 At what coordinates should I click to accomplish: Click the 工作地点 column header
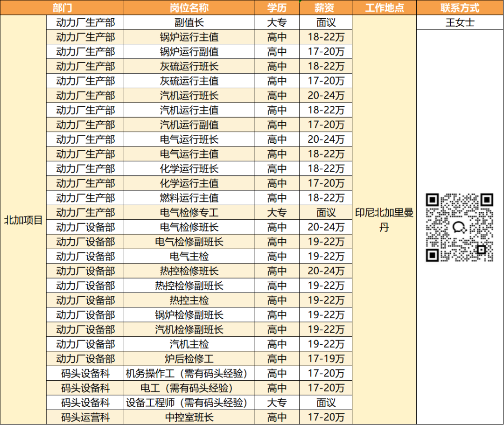385,7
